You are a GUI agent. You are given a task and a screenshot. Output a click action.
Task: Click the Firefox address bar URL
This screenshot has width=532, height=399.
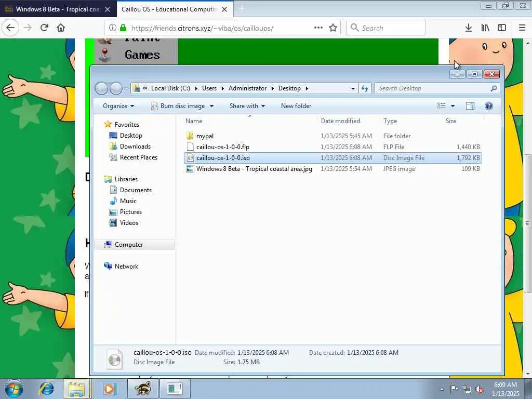[202, 28]
